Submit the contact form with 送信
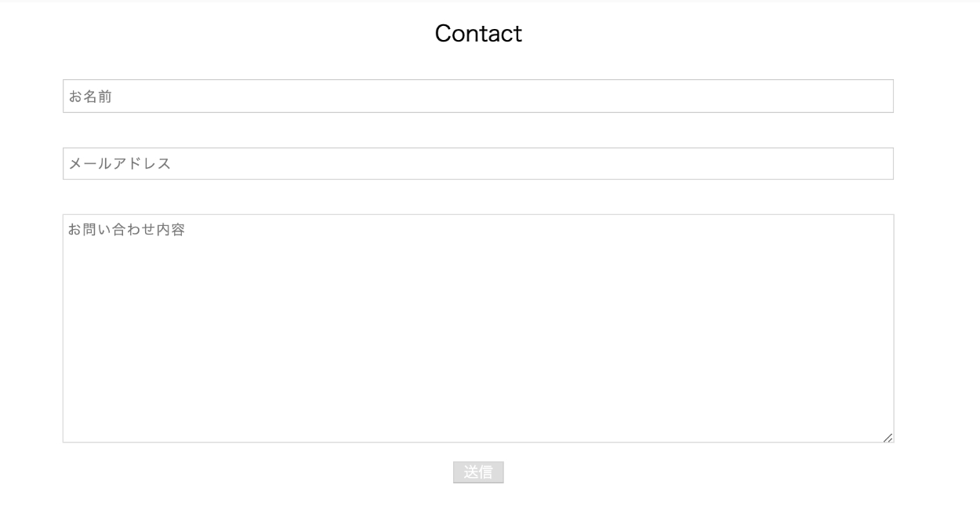This screenshot has height=510, width=980. pos(478,472)
